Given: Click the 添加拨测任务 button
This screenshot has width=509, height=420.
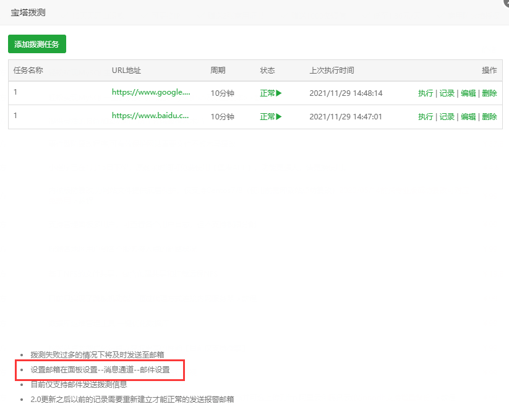Looking at the screenshot, I should click(x=37, y=45).
